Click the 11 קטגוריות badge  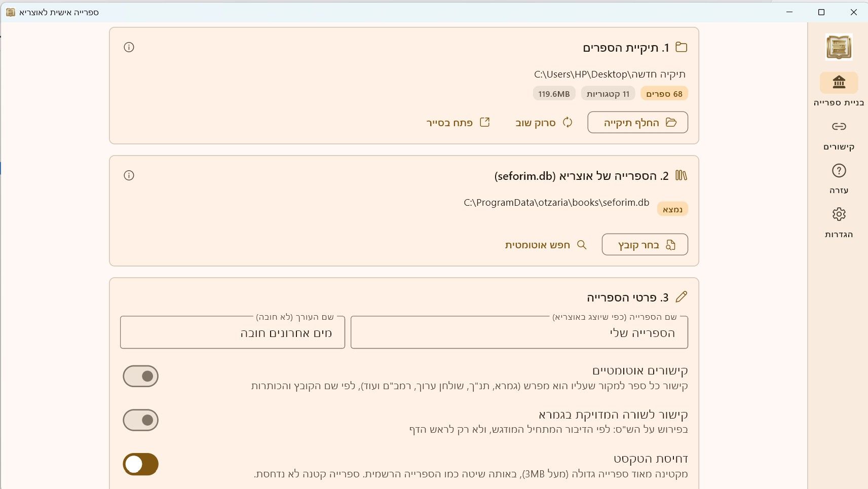click(x=608, y=94)
